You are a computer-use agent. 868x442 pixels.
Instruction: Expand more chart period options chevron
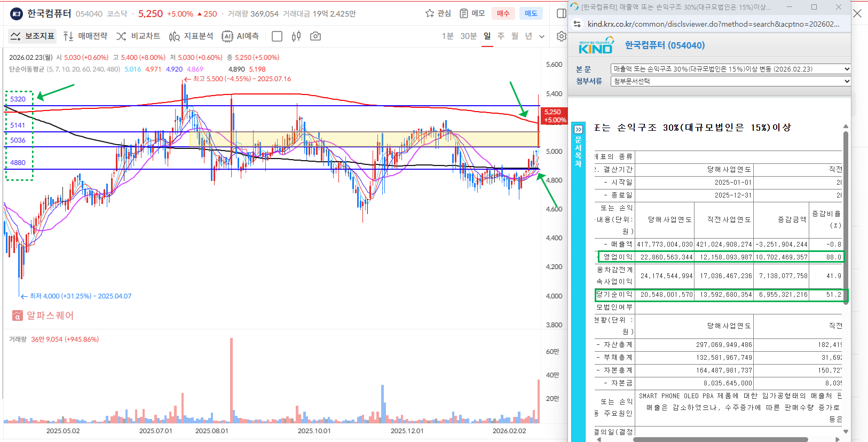[542, 36]
